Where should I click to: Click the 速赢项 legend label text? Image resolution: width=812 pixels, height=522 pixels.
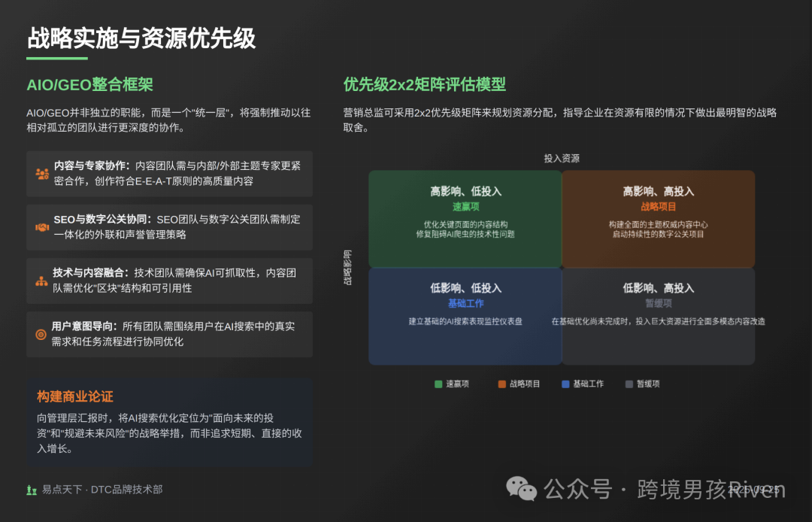pos(458,384)
